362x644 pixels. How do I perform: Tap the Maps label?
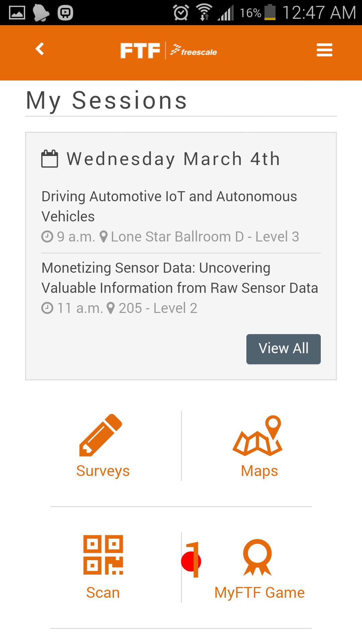click(259, 471)
